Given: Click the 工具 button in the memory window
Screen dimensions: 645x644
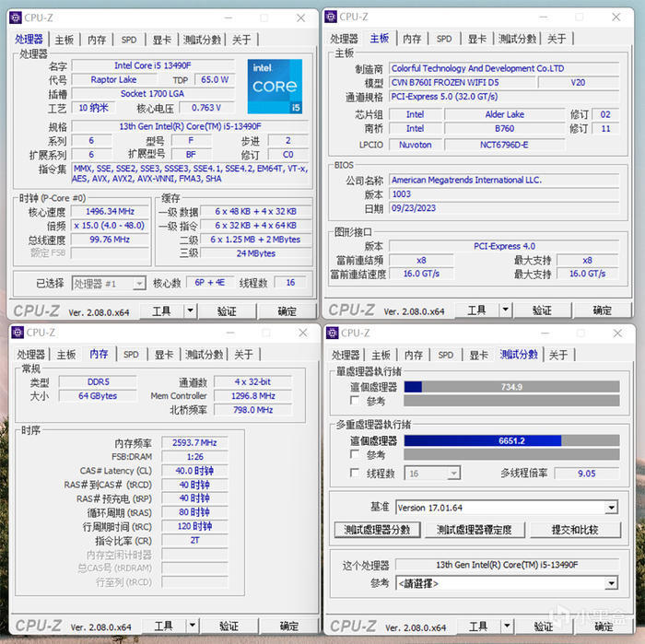Looking at the screenshot, I should click(x=163, y=626).
